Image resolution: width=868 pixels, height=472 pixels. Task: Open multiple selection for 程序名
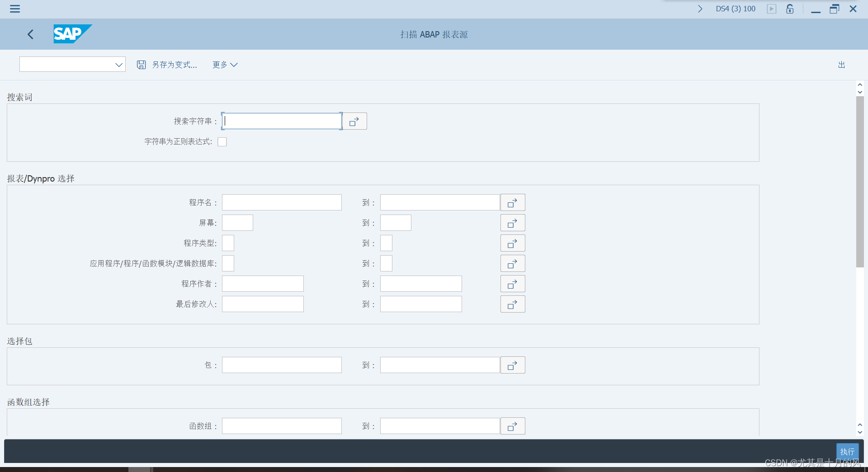(x=513, y=202)
